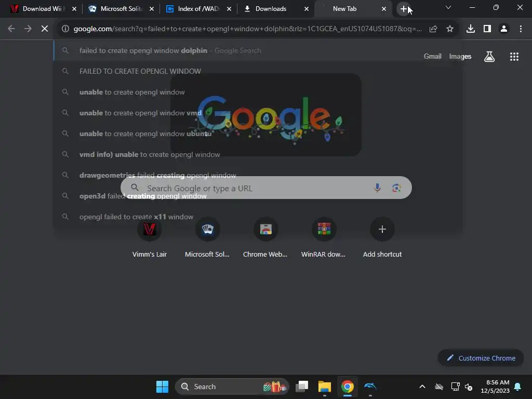
Task: Choose 'opengl failed to create x11 window' suggestion
Action: pyautogui.click(x=257, y=217)
